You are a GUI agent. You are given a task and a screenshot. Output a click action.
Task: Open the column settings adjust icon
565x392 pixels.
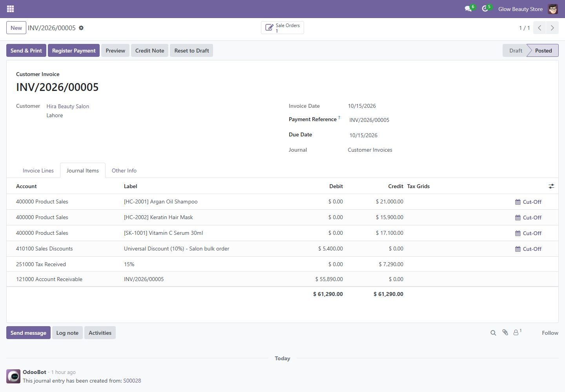(551, 186)
